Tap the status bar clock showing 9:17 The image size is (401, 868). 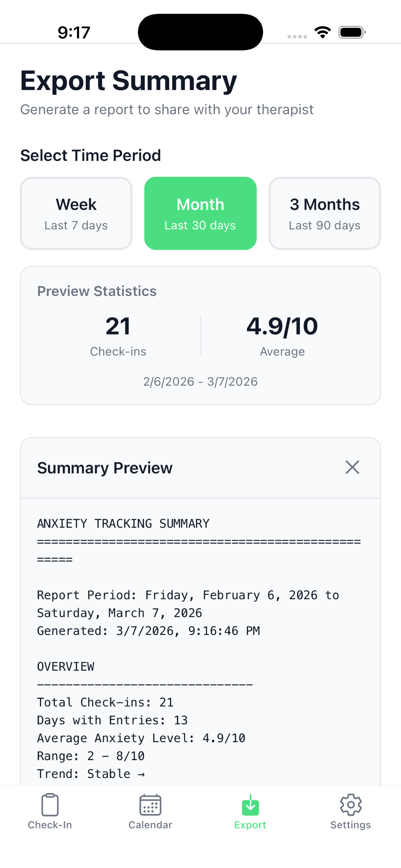pyautogui.click(x=74, y=32)
